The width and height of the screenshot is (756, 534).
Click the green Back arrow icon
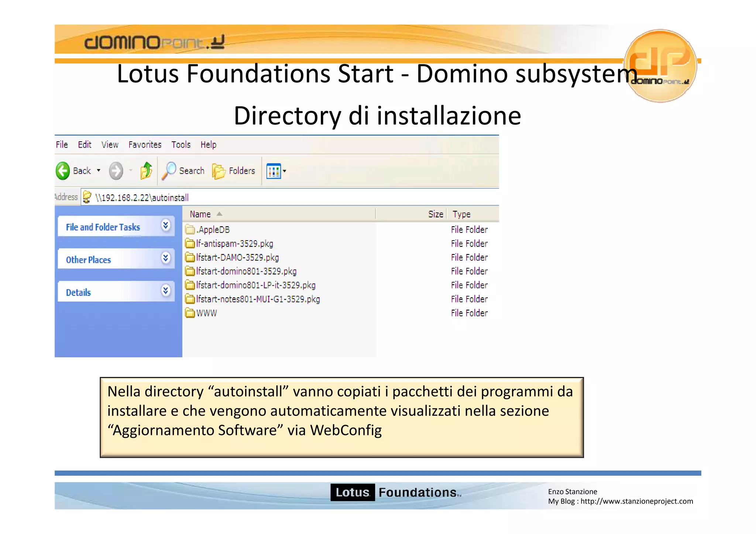(x=63, y=171)
